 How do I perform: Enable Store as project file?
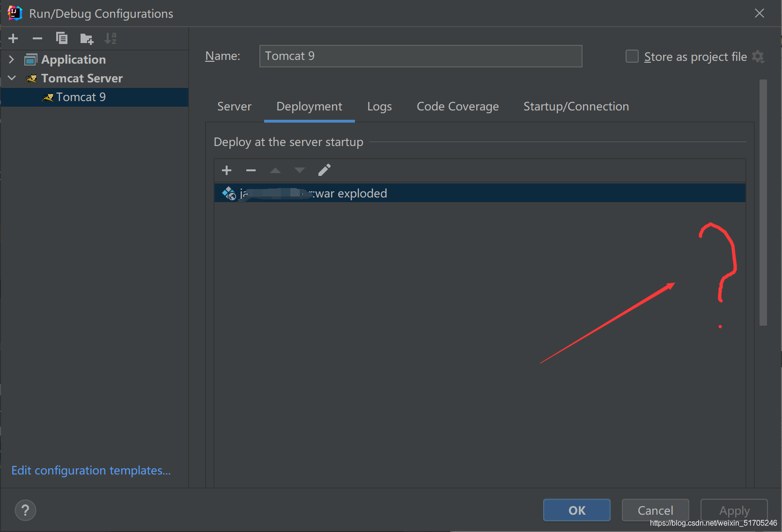[632, 56]
